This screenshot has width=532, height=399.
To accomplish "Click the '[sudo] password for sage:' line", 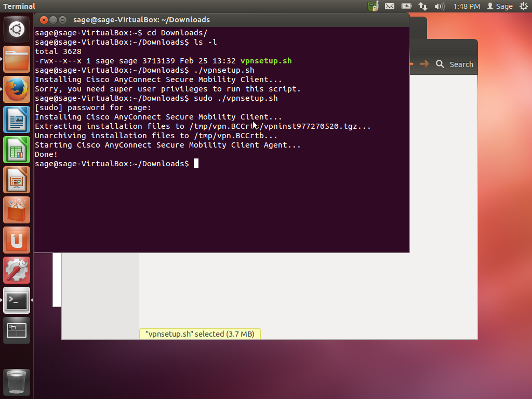I will 93,108.
